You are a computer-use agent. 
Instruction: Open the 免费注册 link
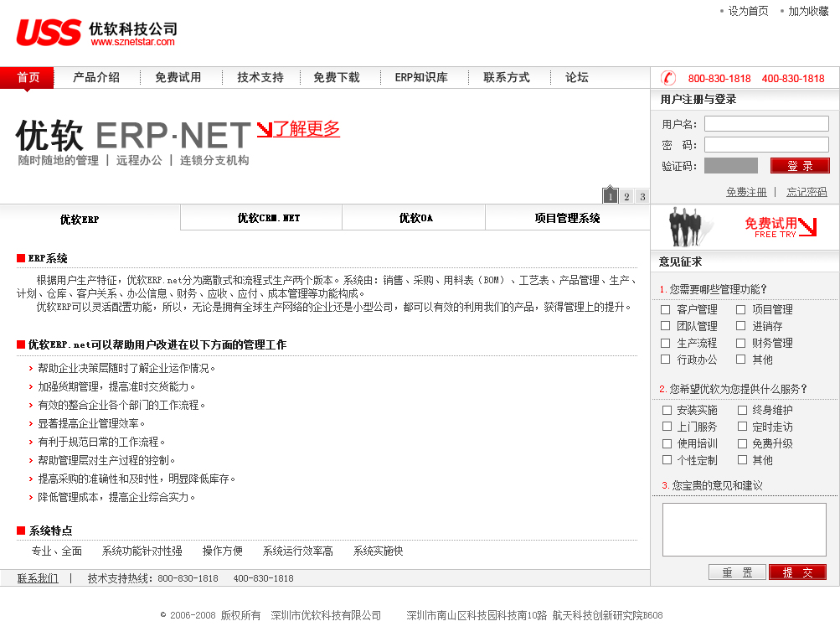click(746, 192)
